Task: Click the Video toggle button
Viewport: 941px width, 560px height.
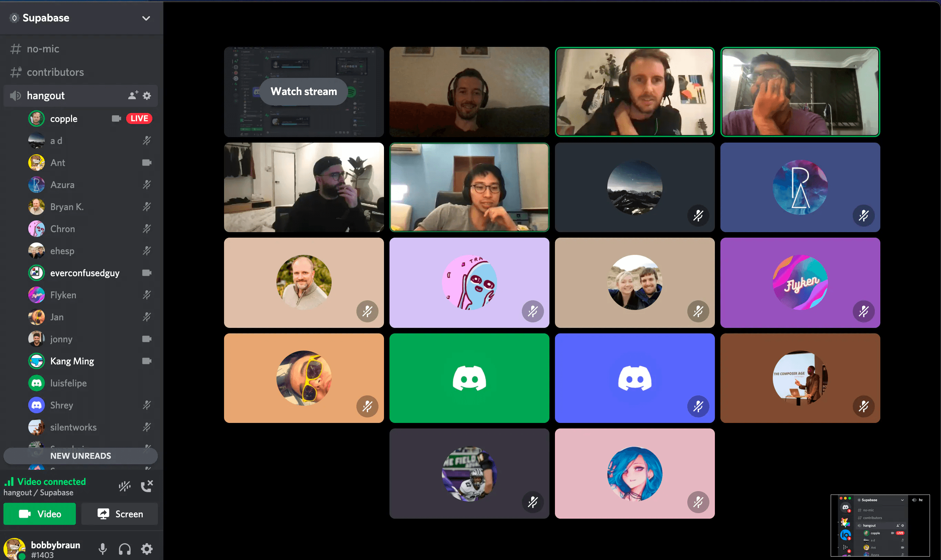Action: (41, 514)
